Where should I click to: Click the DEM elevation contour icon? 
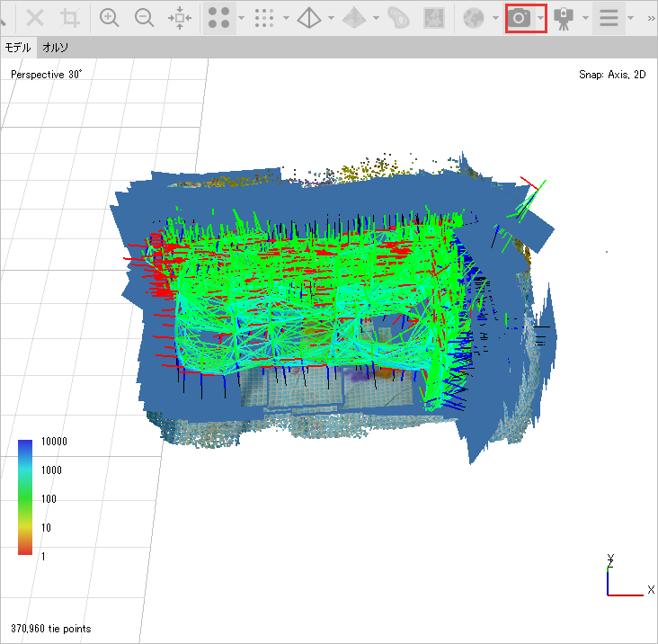click(398, 18)
